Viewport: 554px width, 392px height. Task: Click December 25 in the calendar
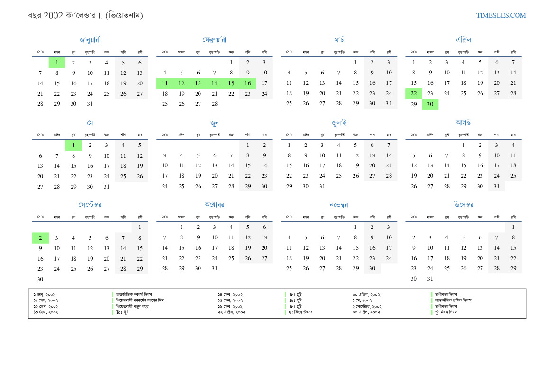click(446, 268)
